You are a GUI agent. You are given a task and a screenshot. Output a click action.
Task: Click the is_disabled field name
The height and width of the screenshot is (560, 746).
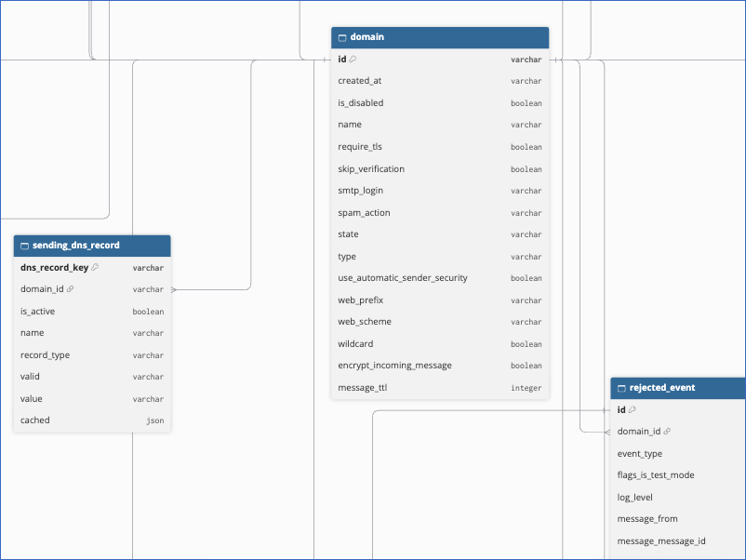361,102
